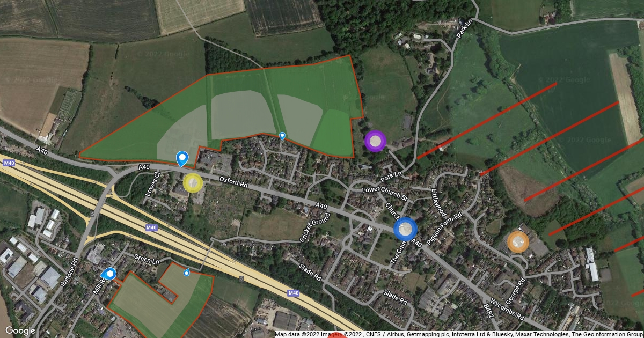Select the yellow circle marker by Oxford Rd
Image resolution: width=644 pixels, height=338 pixels.
193,183
